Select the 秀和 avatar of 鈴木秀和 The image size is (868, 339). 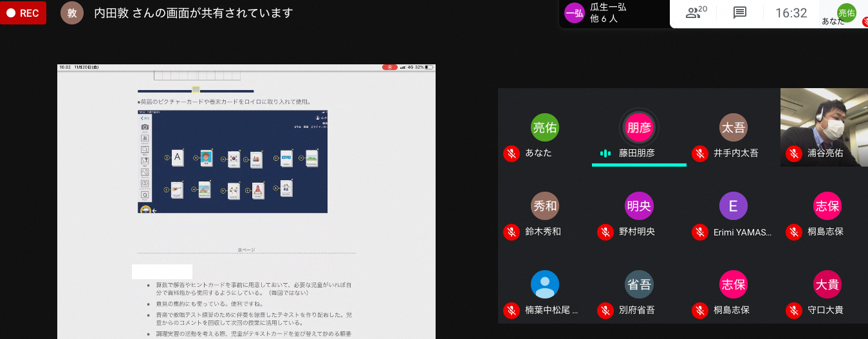tap(545, 206)
